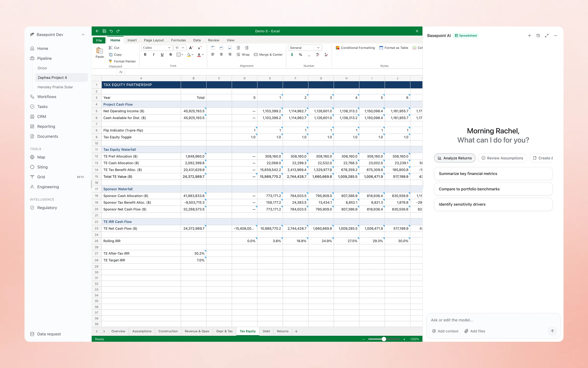This screenshot has width=588, height=368.
Task: Click the send arrow in chat box
Action: click(552, 331)
